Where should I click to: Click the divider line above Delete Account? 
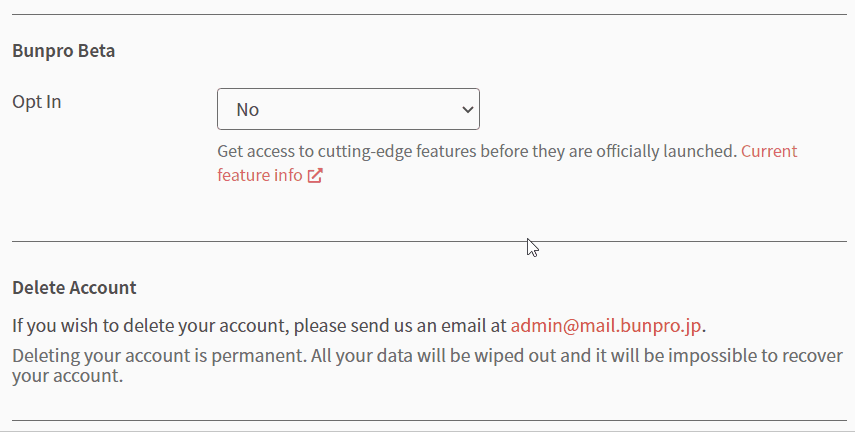(x=429, y=241)
